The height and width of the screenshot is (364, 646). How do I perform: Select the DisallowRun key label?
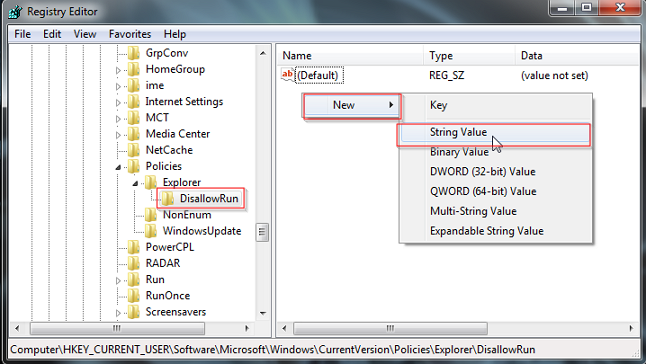click(209, 198)
